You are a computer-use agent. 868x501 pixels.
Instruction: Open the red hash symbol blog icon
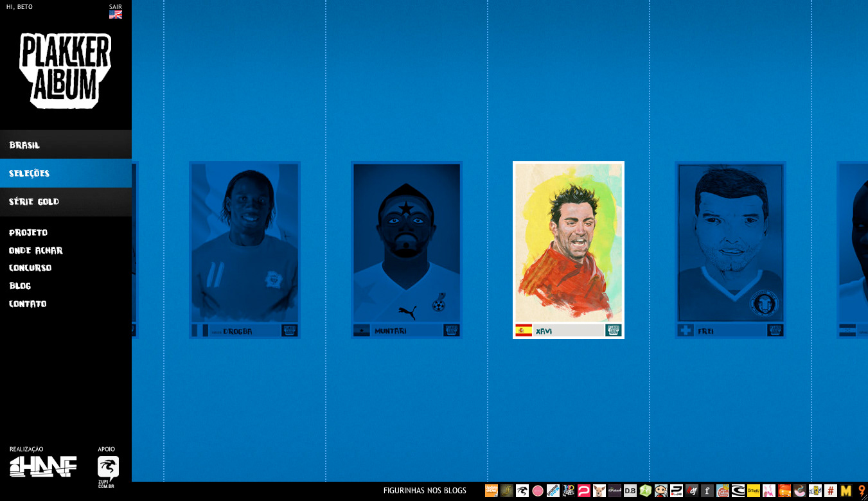tap(831, 491)
